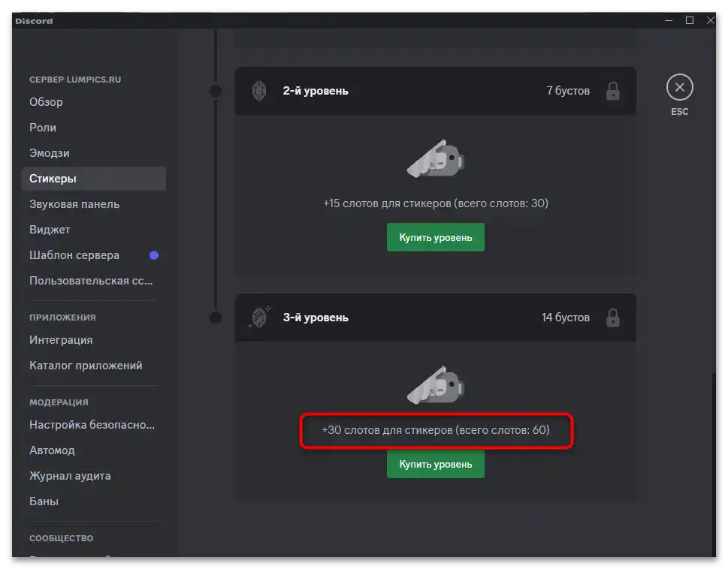
Task: Click the 14 бустов label
Action: tap(566, 318)
